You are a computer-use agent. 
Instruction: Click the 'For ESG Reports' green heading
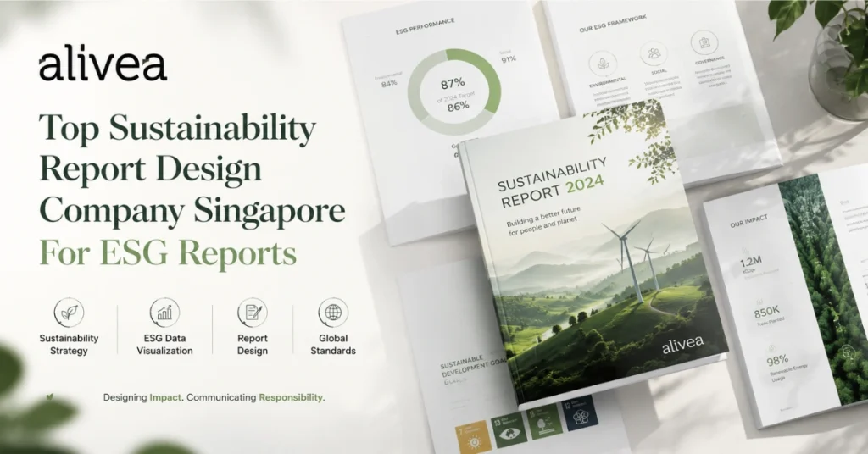tap(168, 253)
